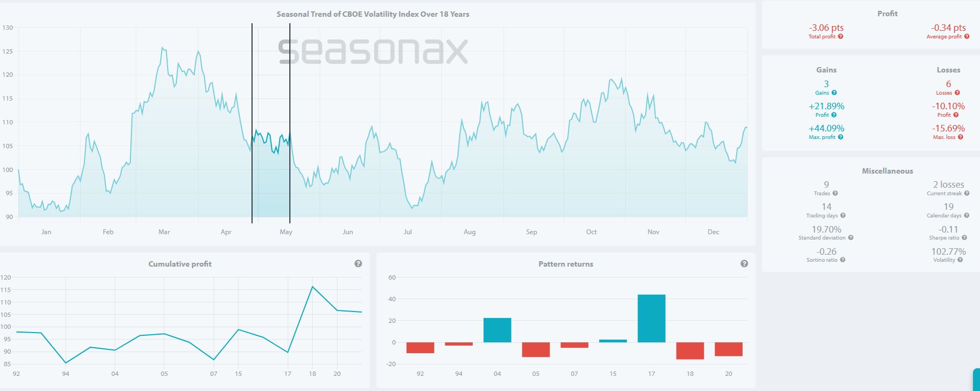Select the pattern end marker line in May
The width and height of the screenshot is (980, 391).
[x=290, y=123]
